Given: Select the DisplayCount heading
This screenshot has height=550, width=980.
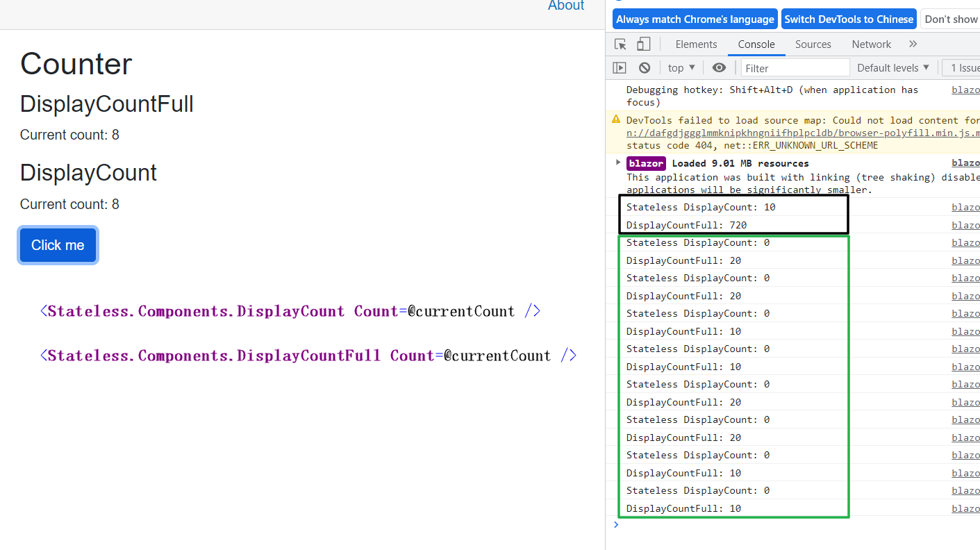Looking at the screenshot, I should (x=88, y=172).
